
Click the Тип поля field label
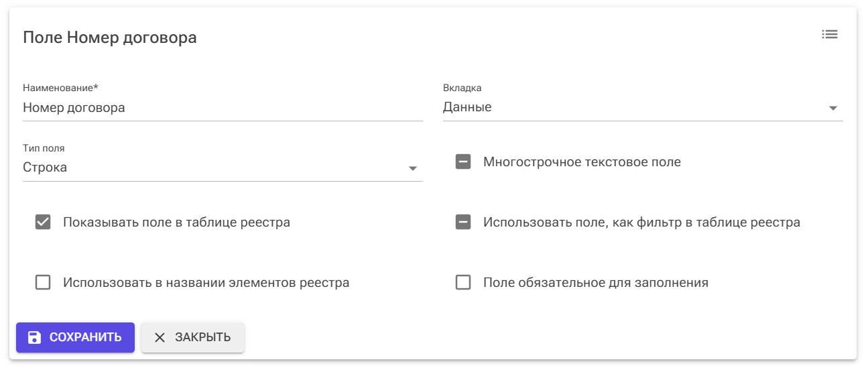pyautogui.click(x=44, y=148)
